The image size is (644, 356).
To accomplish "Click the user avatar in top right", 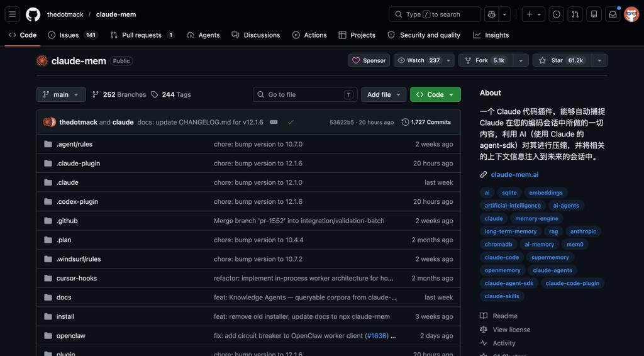I will click(x=631, y=14).
